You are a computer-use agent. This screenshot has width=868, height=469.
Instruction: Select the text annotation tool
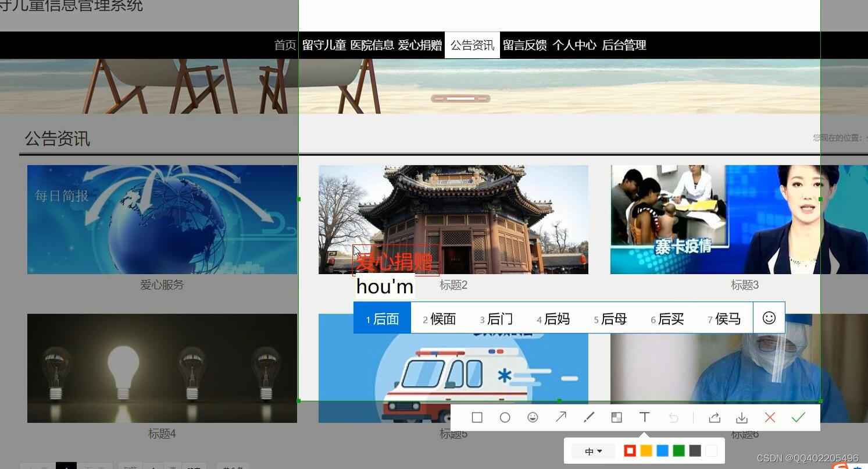coord(644,417)
